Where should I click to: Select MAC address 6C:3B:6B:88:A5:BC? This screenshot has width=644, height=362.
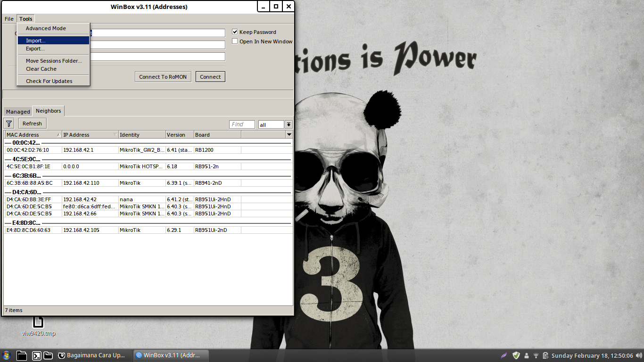pyautogui.click(x=29, y=183)
